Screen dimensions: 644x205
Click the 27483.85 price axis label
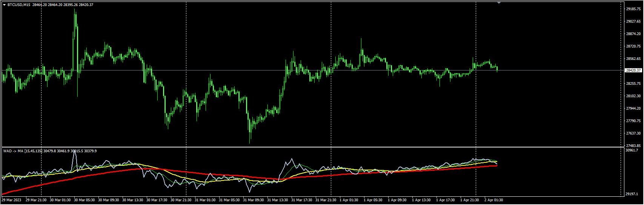[633, 145]
